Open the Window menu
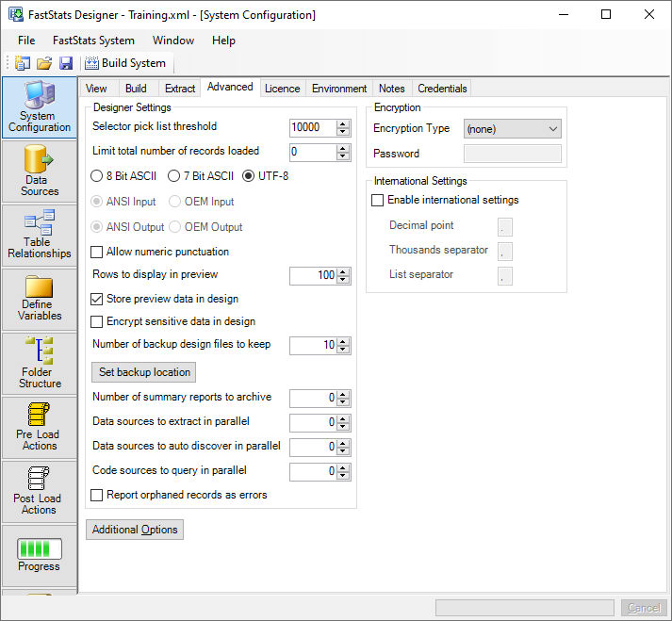Screen dimensions: 672x621 click(173, 41)
